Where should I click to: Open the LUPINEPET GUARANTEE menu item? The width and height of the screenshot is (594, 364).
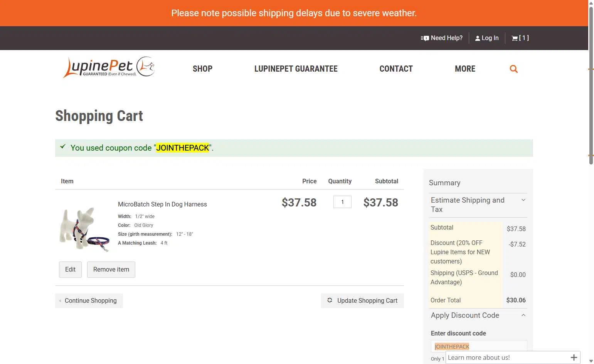pyautogui.click(x=296, y=69)
